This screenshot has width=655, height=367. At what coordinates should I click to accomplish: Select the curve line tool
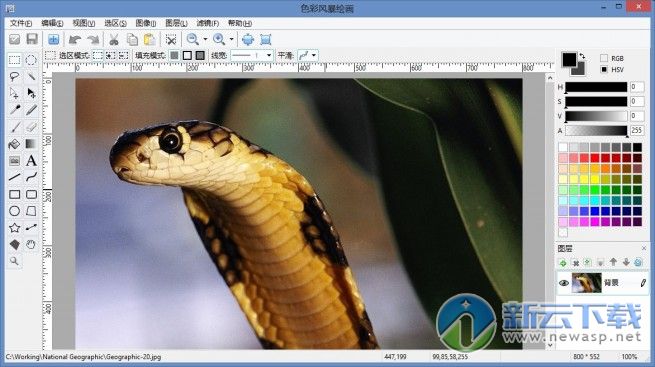coord(31,177)
